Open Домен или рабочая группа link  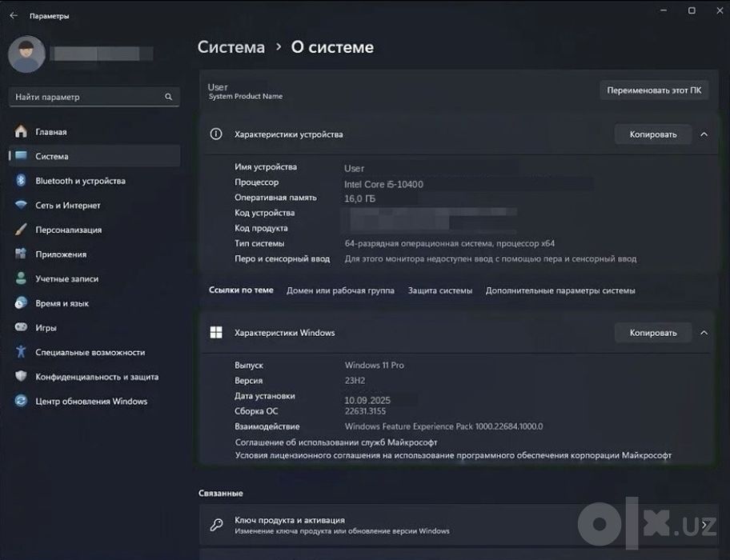(x=340, y=290)
